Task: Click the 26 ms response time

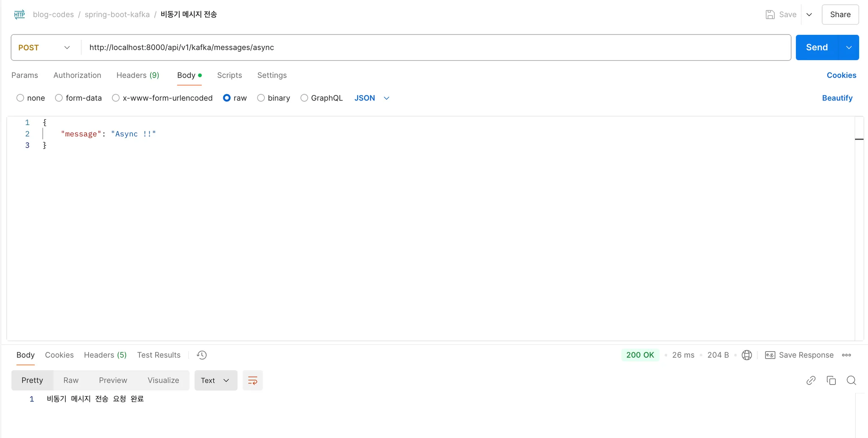Action: [x=683, y=355]
